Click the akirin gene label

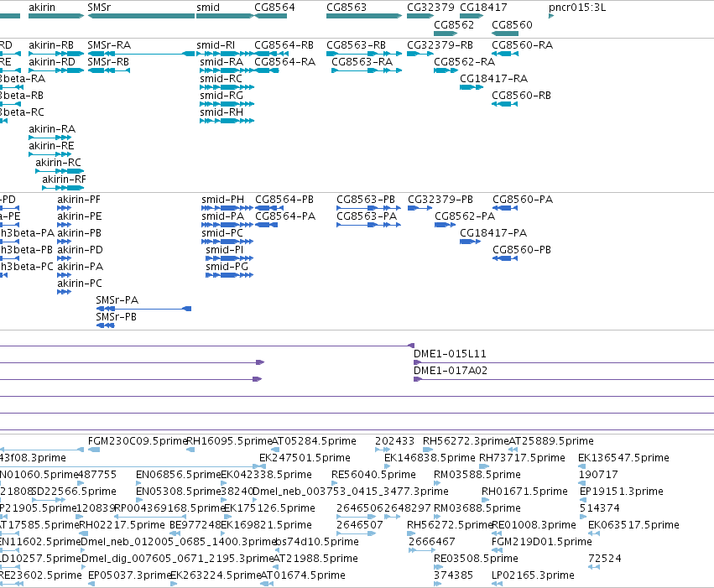(42, 8)
